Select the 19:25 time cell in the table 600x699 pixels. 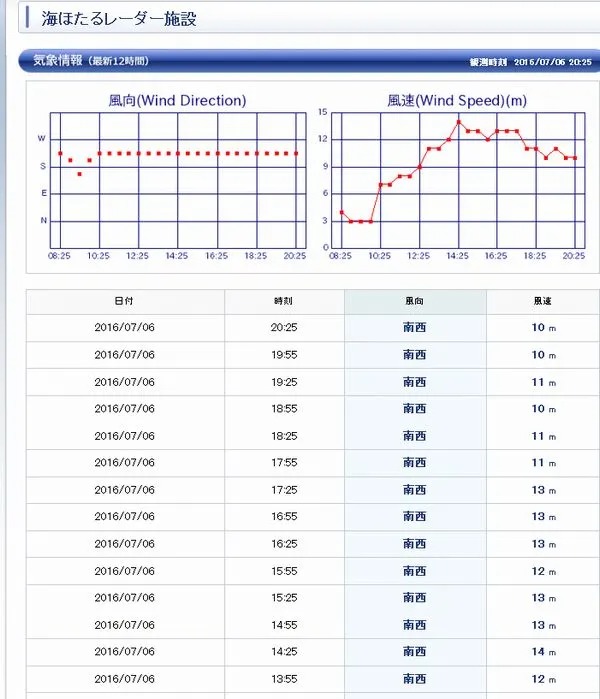pos(284,382)
